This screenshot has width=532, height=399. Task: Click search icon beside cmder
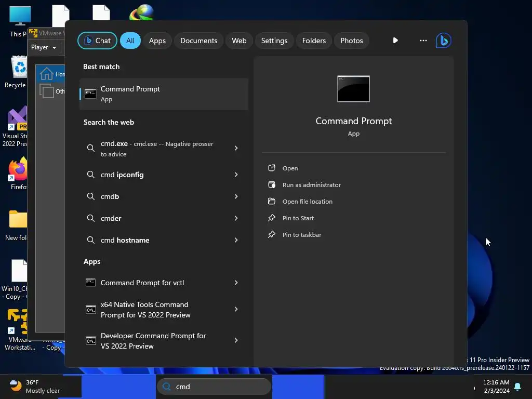[90, 218]
